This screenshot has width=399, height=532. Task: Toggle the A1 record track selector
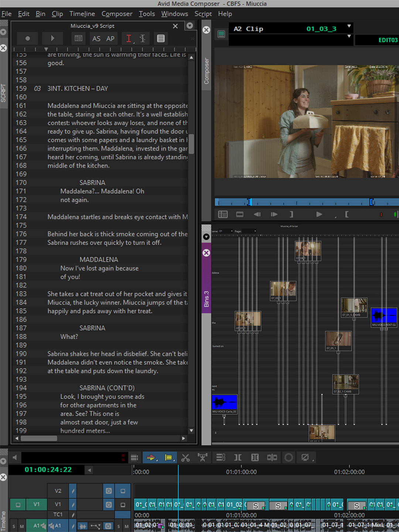click(58, 526)
